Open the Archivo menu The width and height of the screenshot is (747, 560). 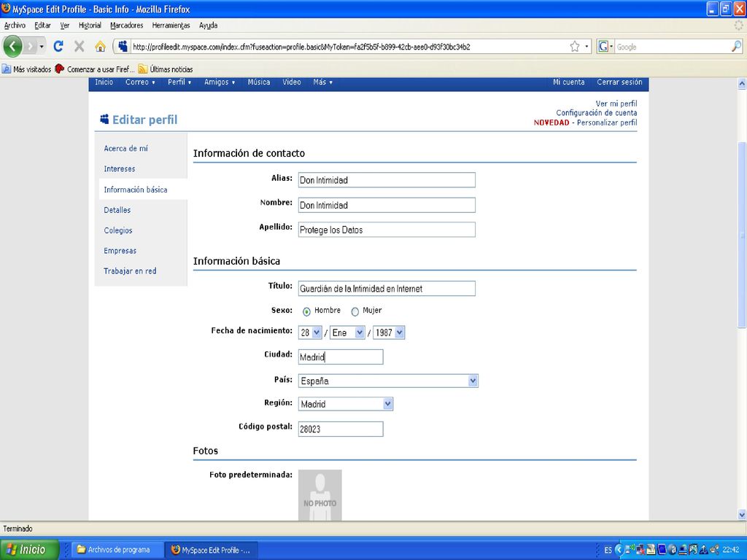pyautogui.click(x=15, y=26)
